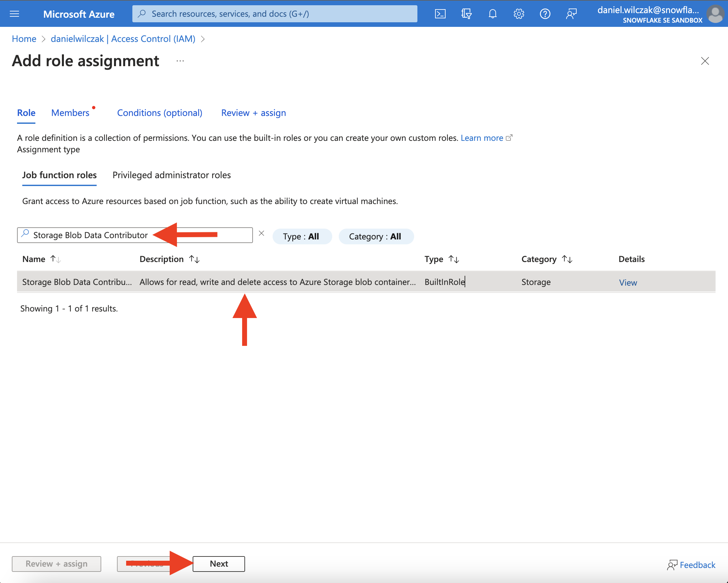Sort roles by Description column arrows

click(195, 259)
